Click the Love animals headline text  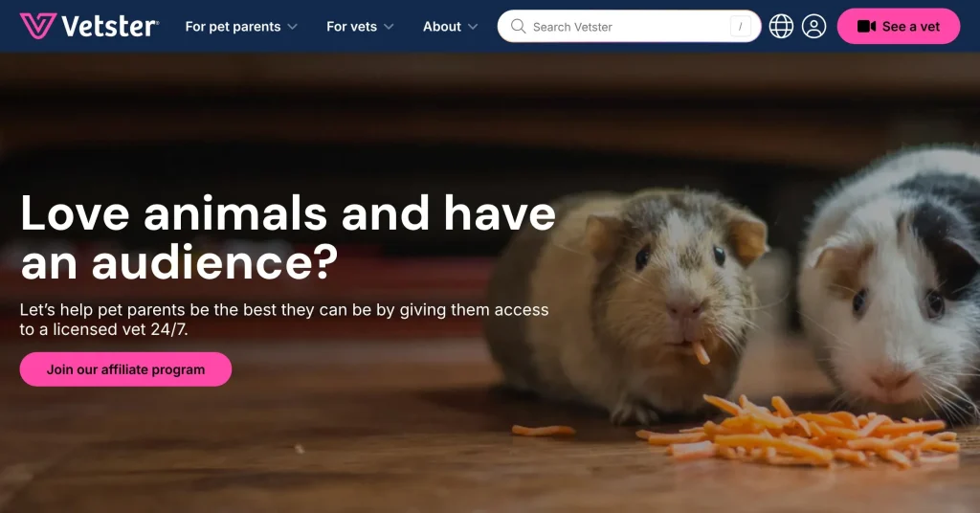287,237
